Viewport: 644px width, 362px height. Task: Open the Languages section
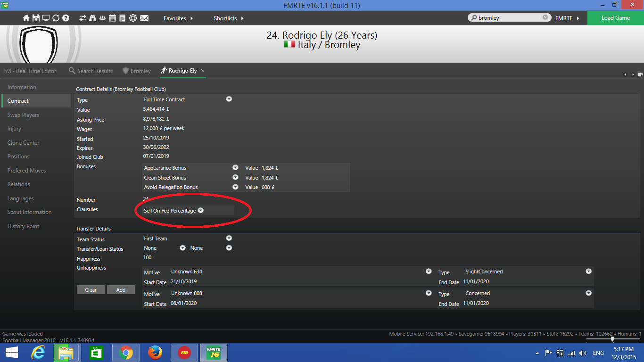tap(36, 198)
